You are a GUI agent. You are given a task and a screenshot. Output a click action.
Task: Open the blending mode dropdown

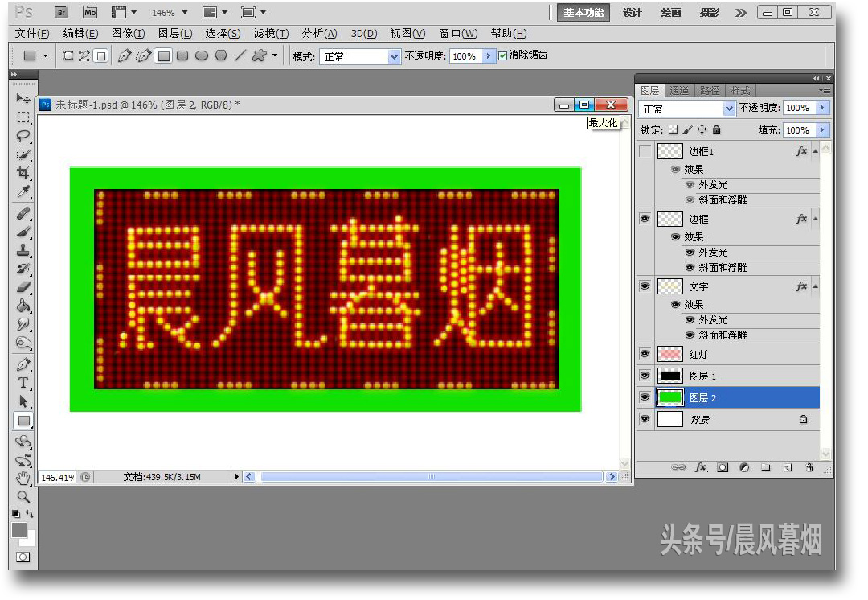[687, 108]
